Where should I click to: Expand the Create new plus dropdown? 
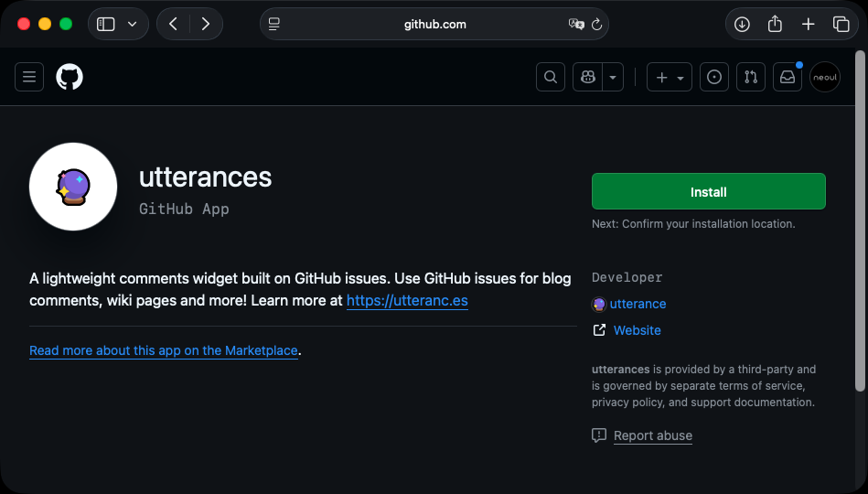(x=670, y=78)
